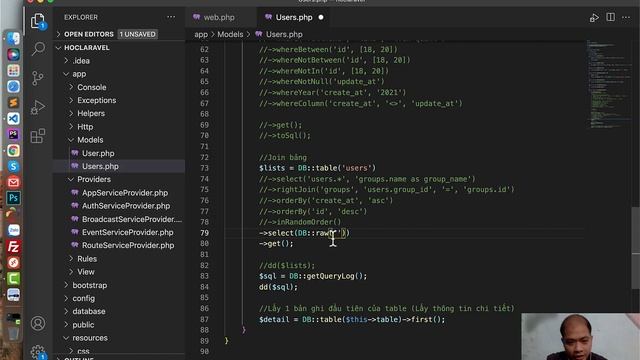Image resolution: width=640 pixels, height=360 pixels.
Task: Open User.php in the file tree
Action: click(x=98, y=153)
